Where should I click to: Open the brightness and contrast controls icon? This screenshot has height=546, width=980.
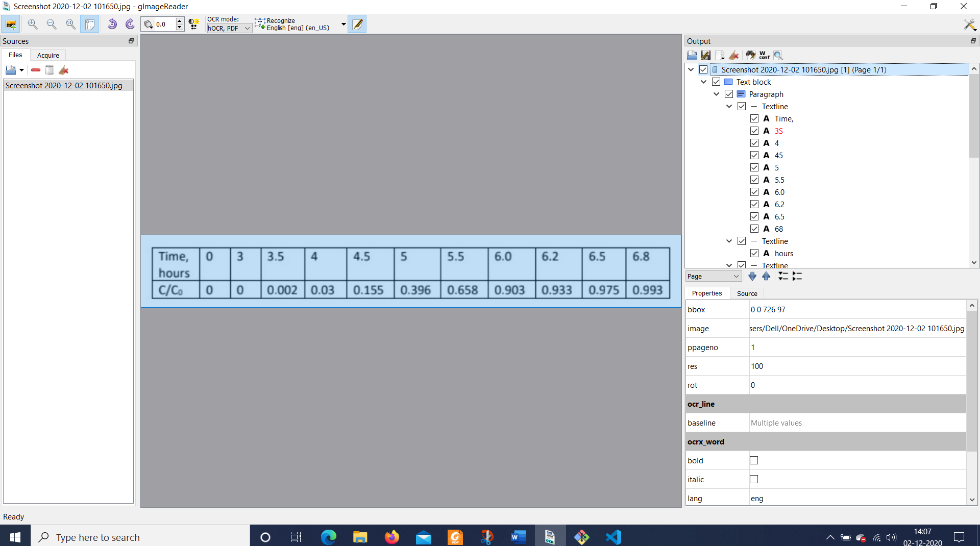pos(193,23)
